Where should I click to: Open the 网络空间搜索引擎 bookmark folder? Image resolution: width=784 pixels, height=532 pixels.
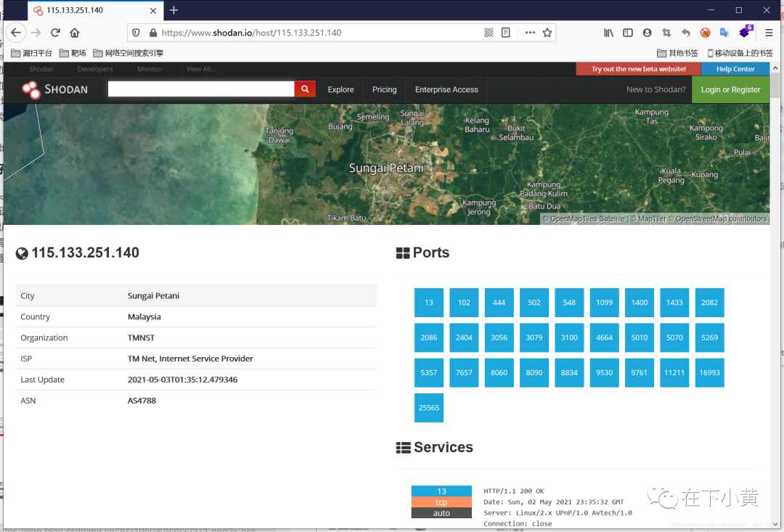click(128, 53)
